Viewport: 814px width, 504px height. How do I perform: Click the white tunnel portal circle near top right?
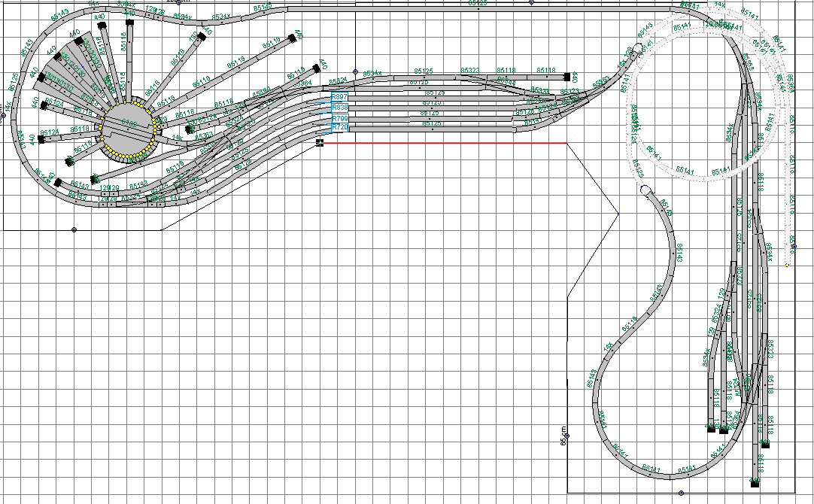[638, 49]
